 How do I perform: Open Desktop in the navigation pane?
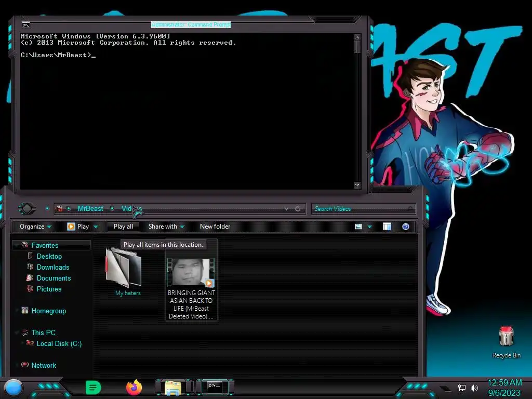49,257
